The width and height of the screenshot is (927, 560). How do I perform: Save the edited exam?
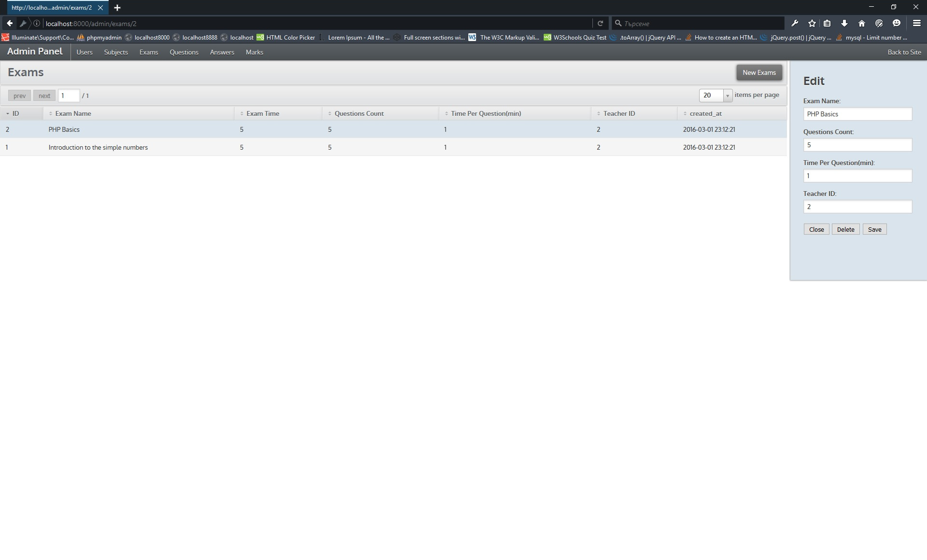pos(874,229)
